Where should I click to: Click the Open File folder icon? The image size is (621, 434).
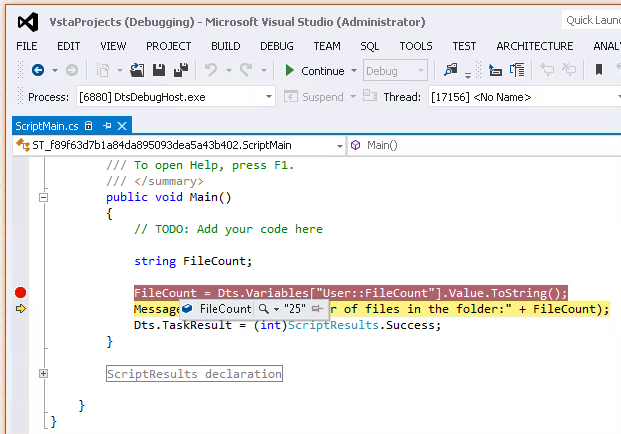[139, 70]
